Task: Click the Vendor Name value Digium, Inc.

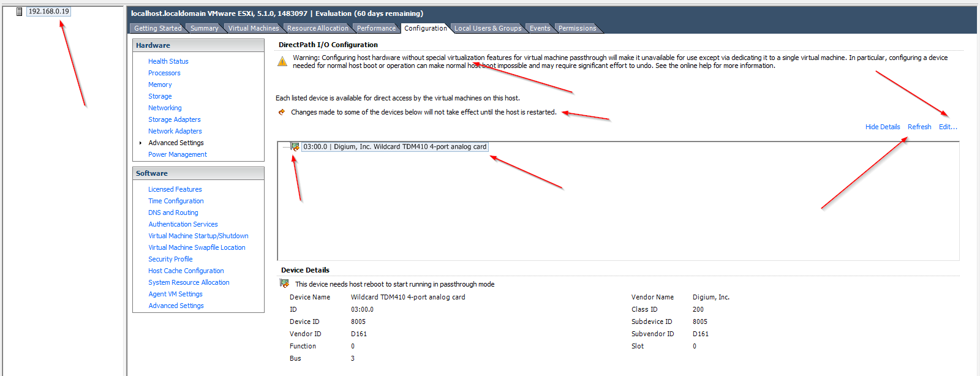Action: pos(711,297)
